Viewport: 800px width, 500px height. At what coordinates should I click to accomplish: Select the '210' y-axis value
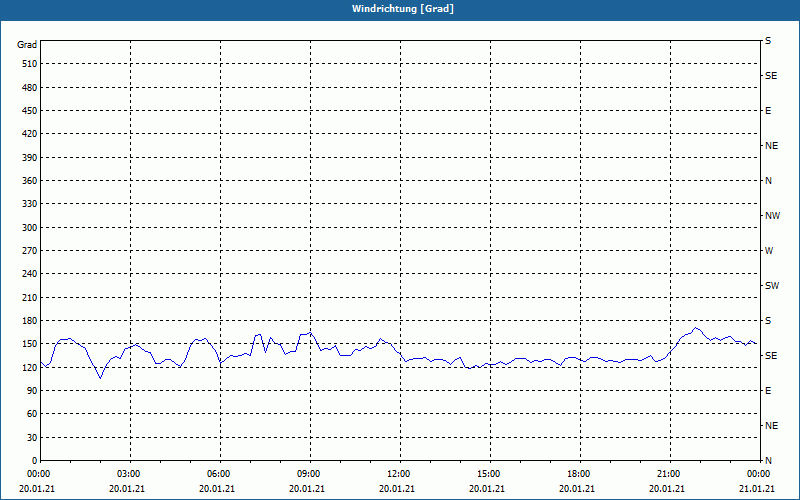pyautogui.click(x=30, y=297)
